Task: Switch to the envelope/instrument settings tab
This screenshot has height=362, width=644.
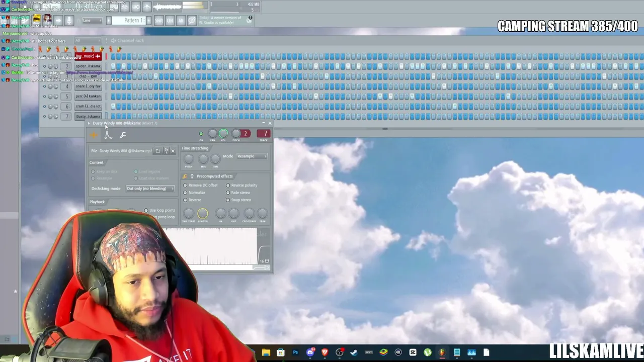Action: click(108, 134)
